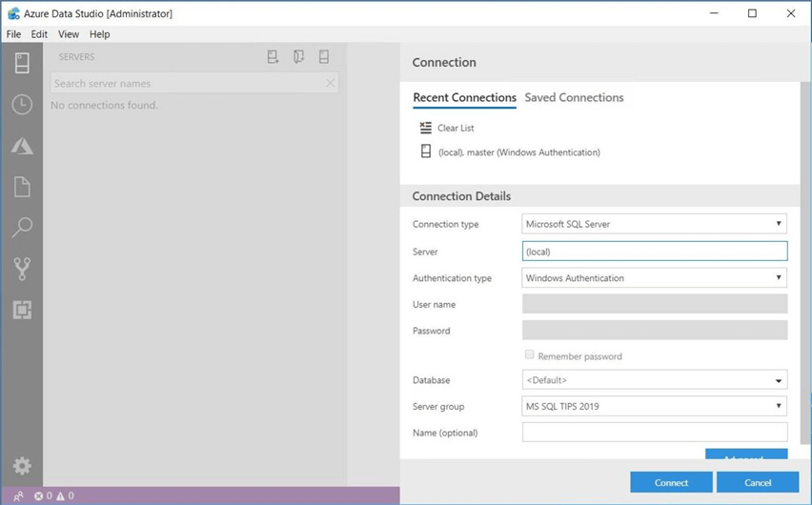This screenshot has width=812, height=505.
Task: Expand the Server group dropdown
Action: pyautogui.click(x=655, y=406)
